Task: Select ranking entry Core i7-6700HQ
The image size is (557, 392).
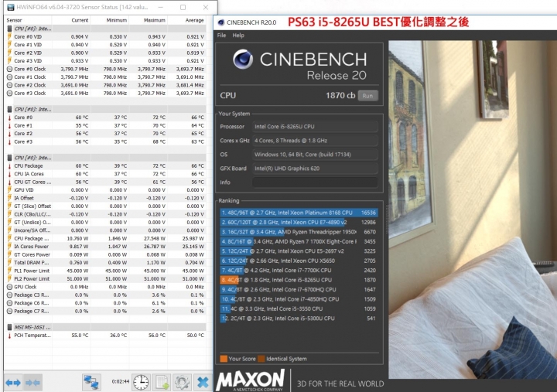Action: [299, 289]
